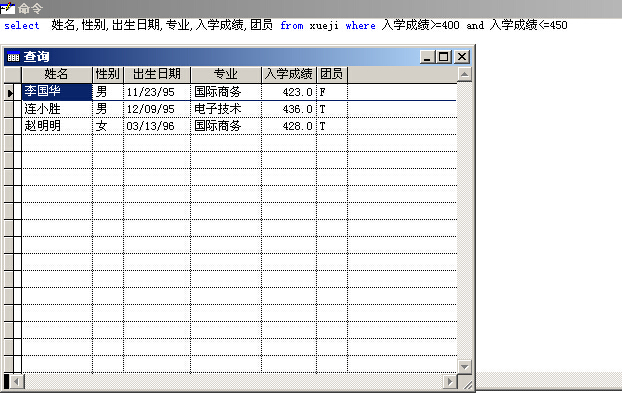Click the 性别 column header
The image size is (622, 395).
coord(108,74)
